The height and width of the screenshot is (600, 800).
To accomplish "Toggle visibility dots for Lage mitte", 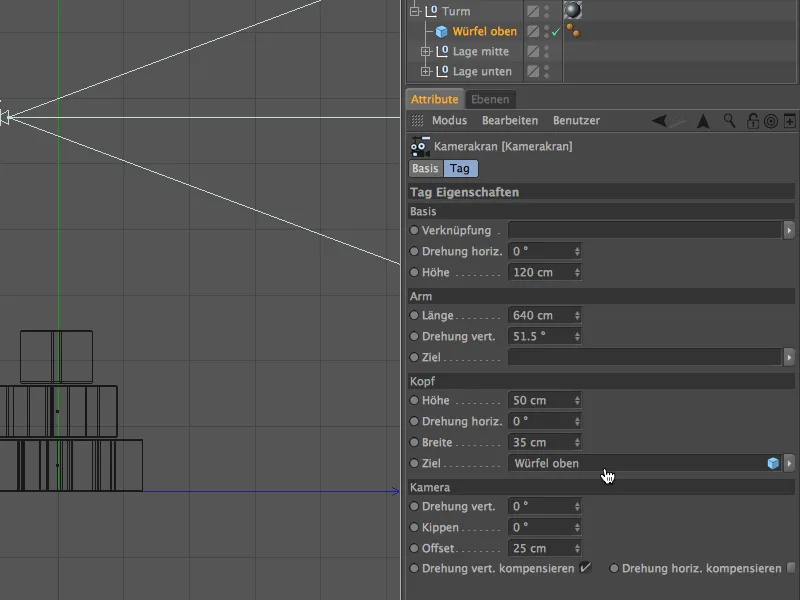I will (x=546, y=51).
